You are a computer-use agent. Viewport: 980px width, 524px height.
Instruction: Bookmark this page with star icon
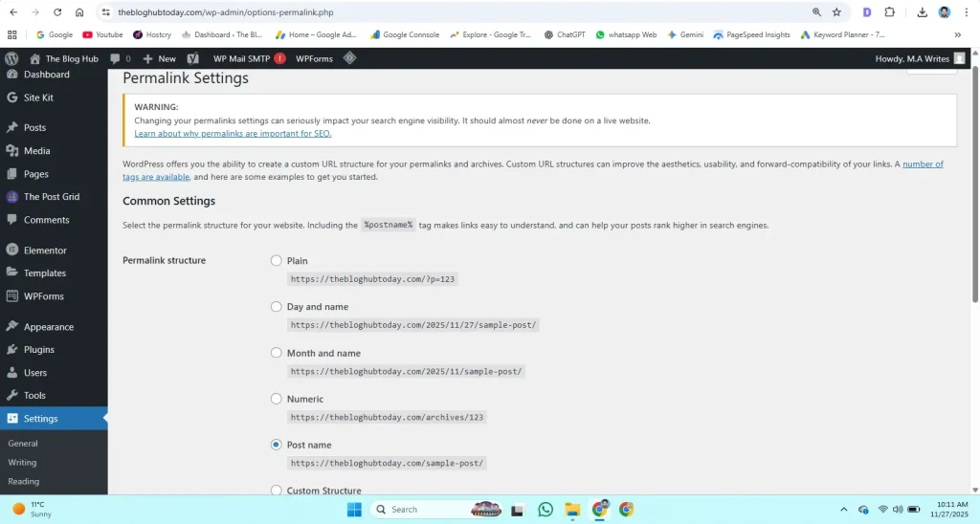836,11
